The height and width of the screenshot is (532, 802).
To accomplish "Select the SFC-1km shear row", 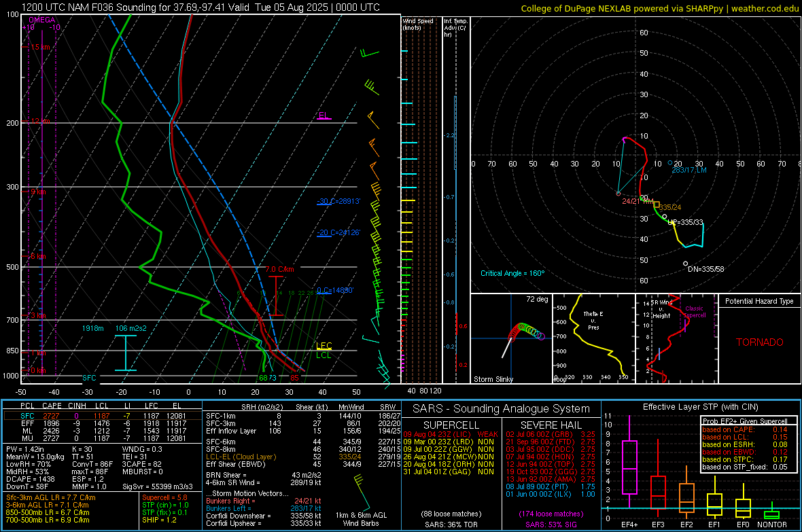I will coord(303,416).
